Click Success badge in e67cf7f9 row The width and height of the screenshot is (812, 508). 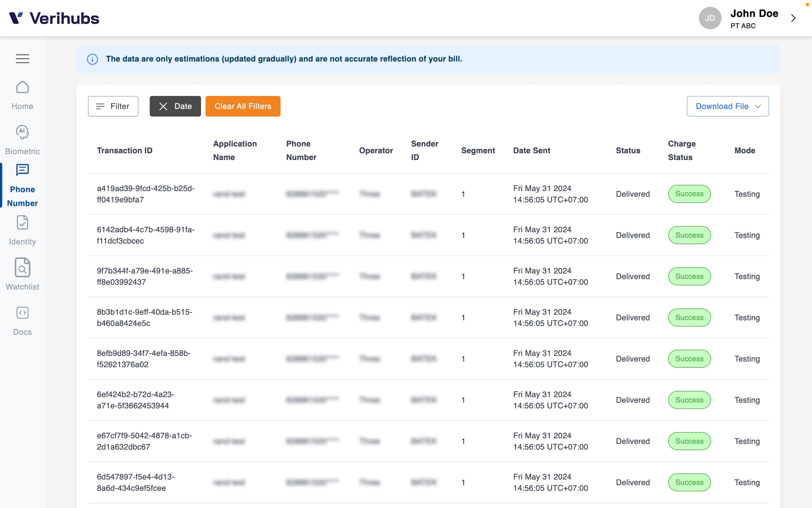pos(689,441)
